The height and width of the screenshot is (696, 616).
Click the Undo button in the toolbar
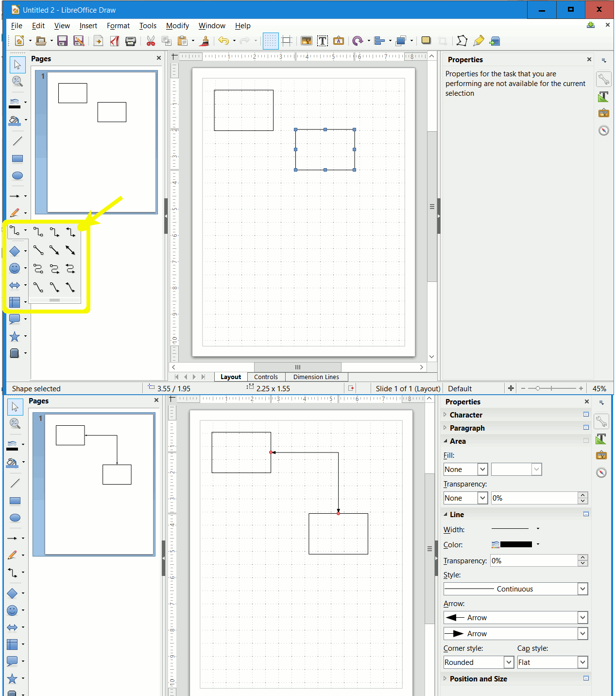223,41
